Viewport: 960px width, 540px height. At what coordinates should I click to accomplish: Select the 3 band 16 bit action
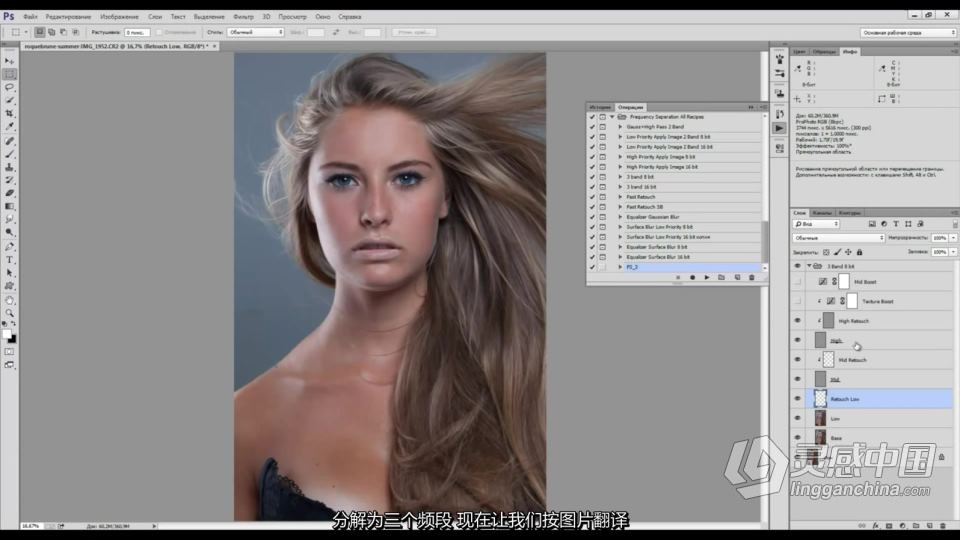point(641,187)
